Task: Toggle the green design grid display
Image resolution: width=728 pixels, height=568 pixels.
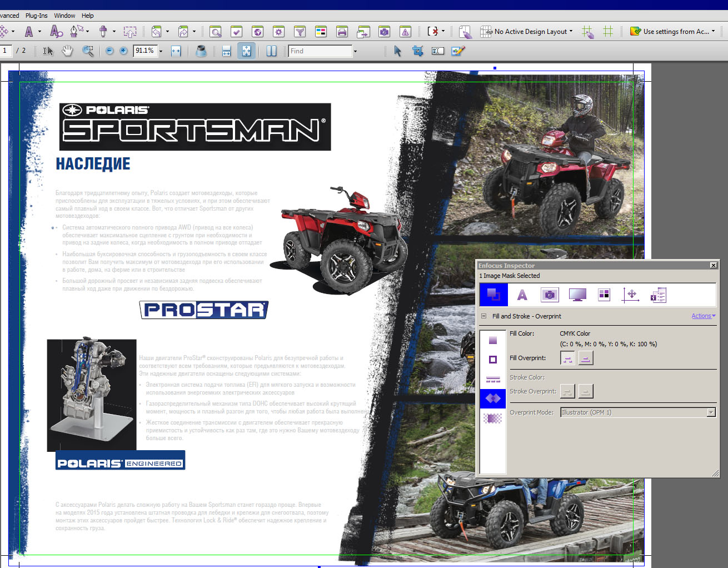Action: point(608,32)
